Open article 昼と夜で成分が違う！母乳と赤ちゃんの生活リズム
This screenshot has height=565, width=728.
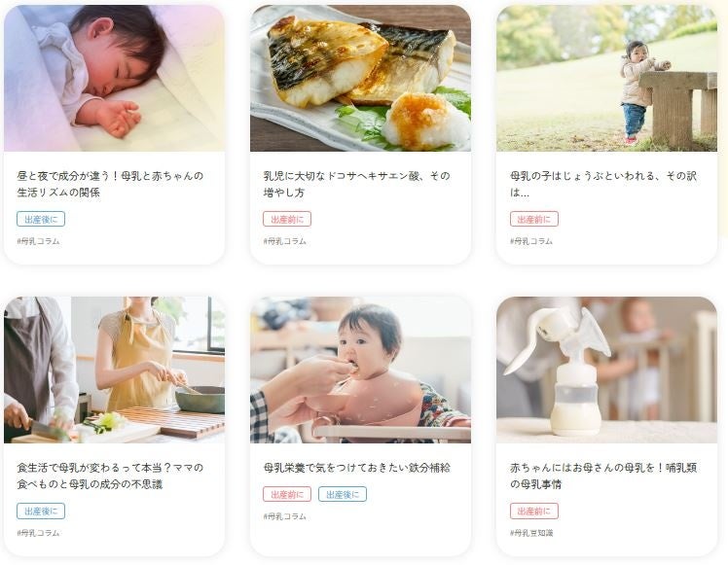[110, 184]
